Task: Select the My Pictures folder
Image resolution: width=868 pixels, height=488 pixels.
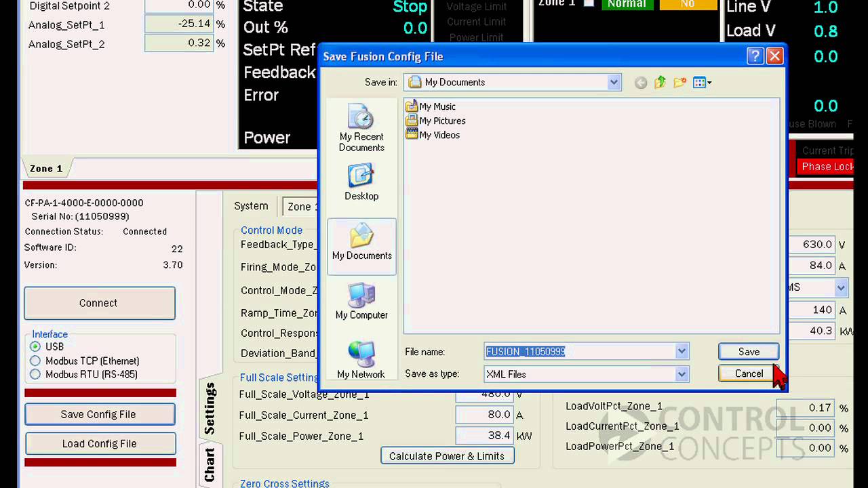Action: pyautogui.click(x=435, y=121)
